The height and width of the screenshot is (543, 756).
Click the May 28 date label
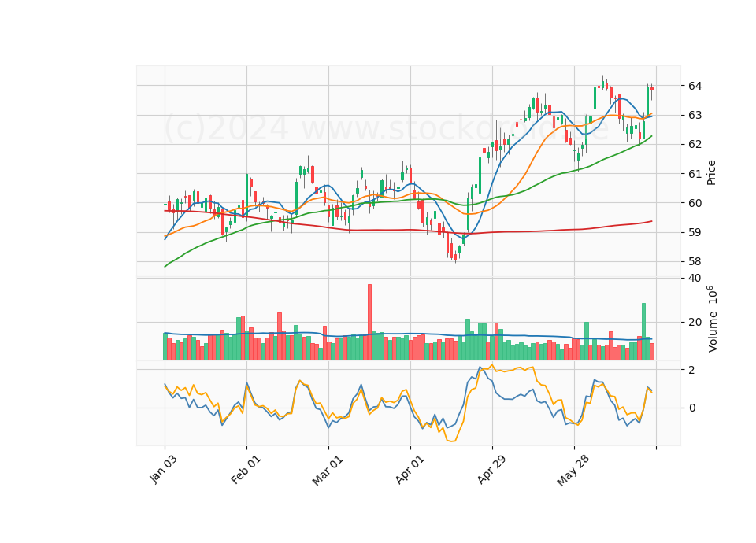click(x=573, y=471)
